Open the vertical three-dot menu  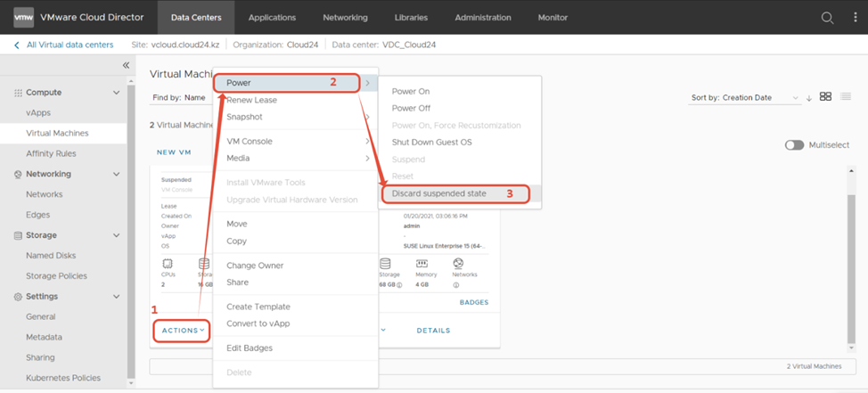(851, 18)
